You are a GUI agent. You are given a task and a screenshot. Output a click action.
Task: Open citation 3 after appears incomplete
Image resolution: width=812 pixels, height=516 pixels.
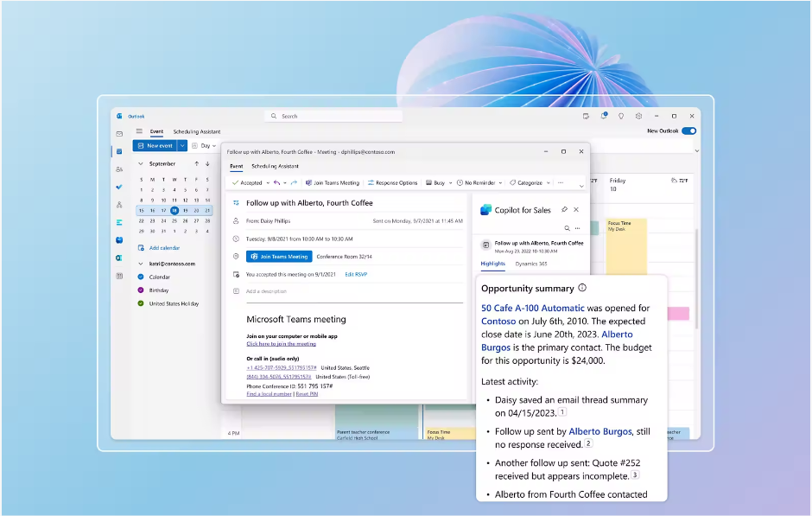click(635, 475)
